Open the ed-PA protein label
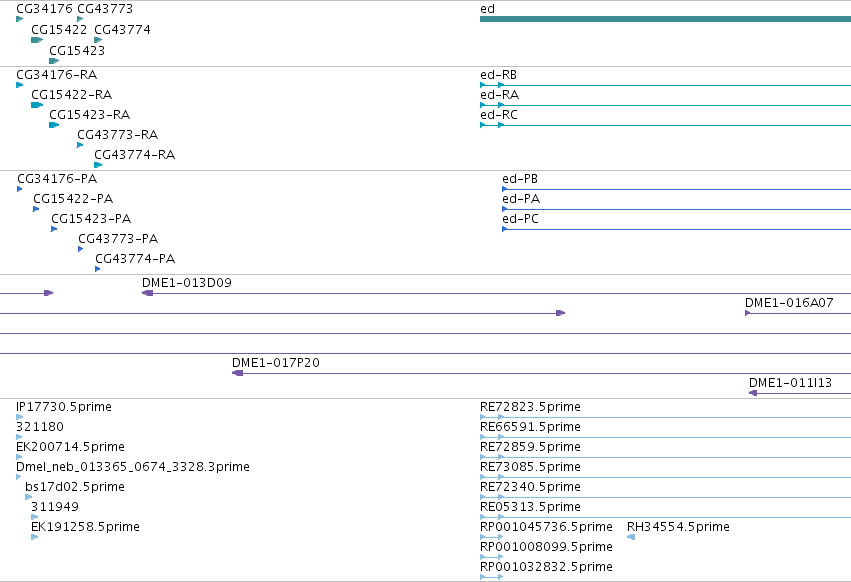This screenshot has width=851, height=582. pos(521,199)
